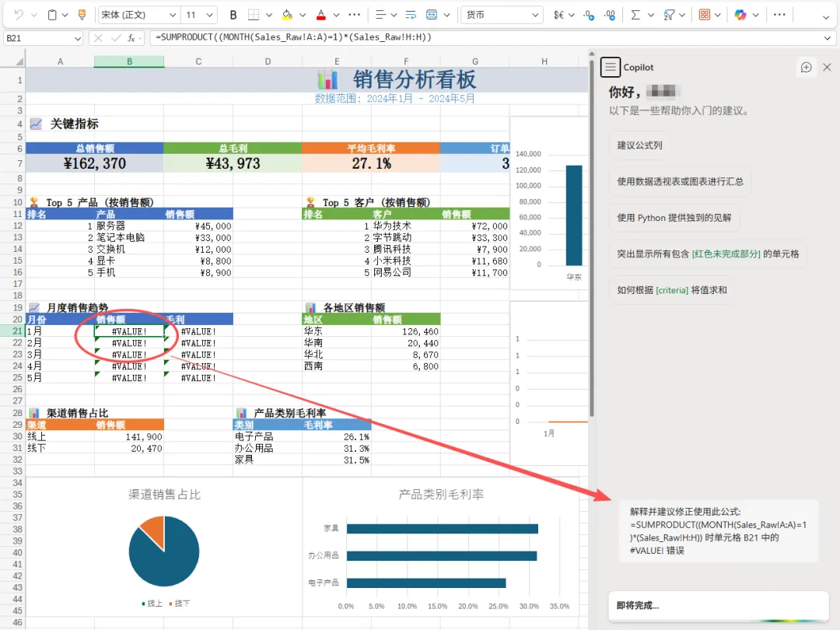840x630 pixels.
Task: Click the Select All corner of the sheet
Action: coord(19,61)
